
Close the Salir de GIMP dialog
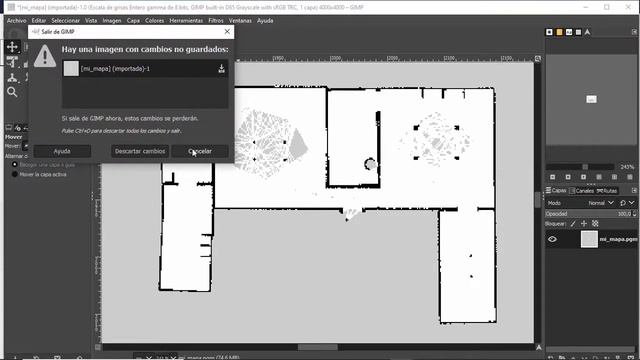[x=227, y=31]
